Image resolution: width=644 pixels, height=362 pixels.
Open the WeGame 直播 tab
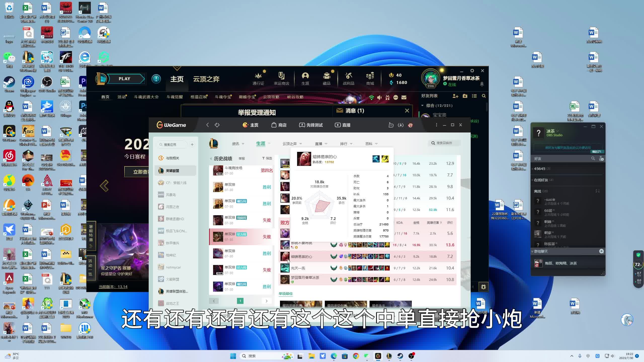pos(342,125)
